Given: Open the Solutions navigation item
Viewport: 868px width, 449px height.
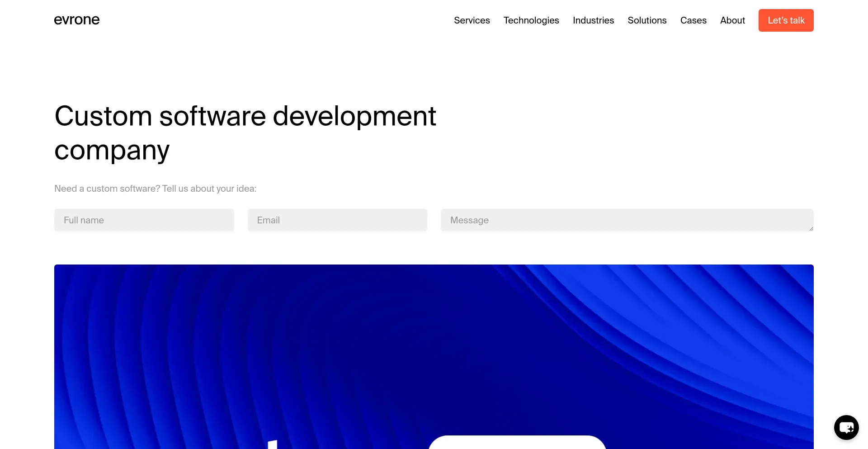Looking at the screenshot, I should tap(647, 20).
